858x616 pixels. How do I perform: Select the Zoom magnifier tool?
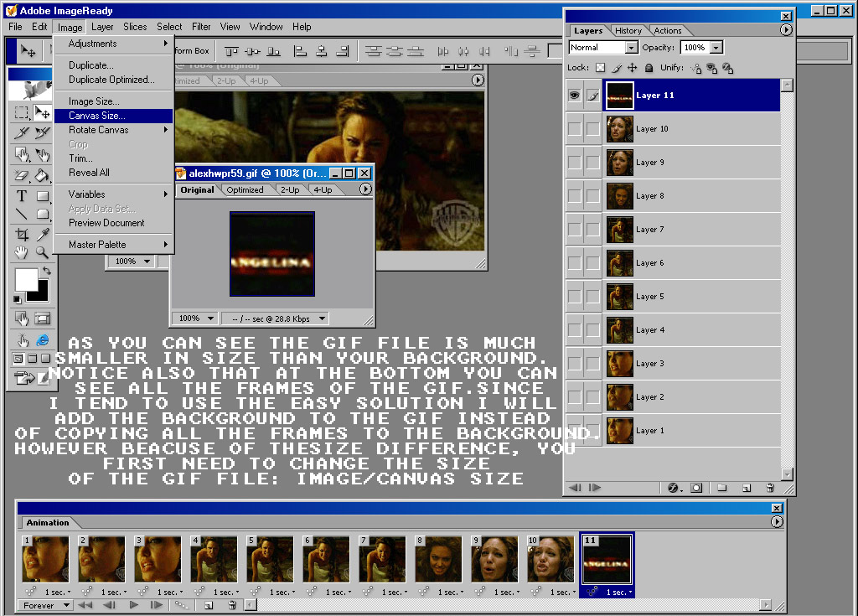[42, 253]
